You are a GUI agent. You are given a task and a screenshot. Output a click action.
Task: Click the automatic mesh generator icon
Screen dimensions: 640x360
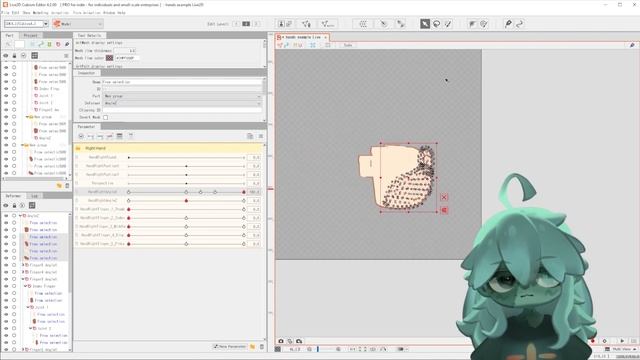point(327,24)
